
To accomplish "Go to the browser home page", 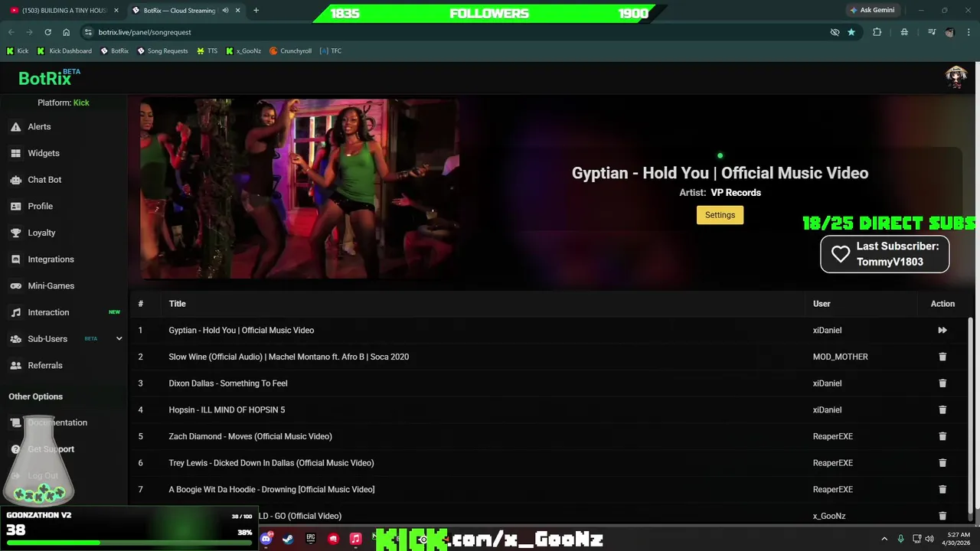I will (66, 32).
